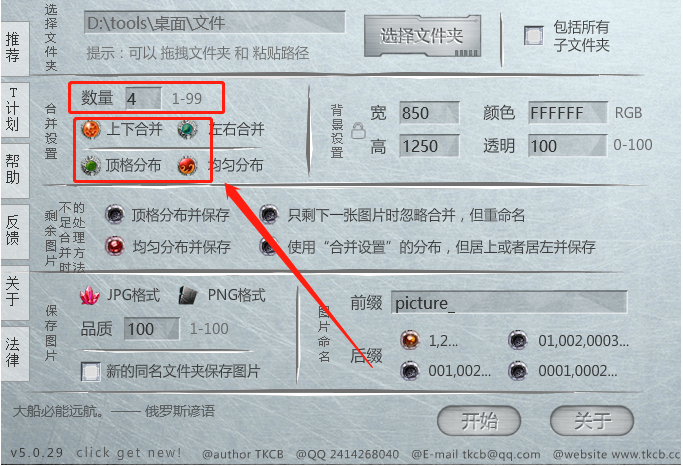Image resolution: width=683 pixels, height=466 pixels.
Task: Click the website www.tkcb.cc link
Action: tap(617, 455)
